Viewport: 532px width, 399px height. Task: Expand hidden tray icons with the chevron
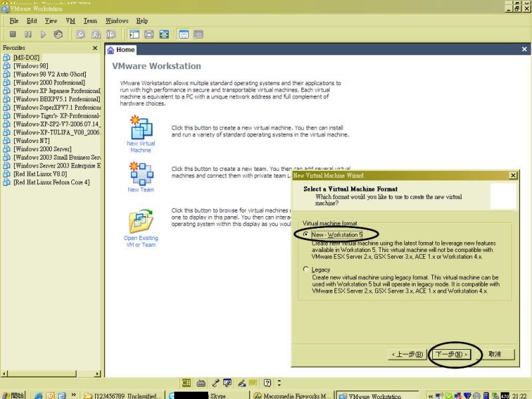coord(430,396)
